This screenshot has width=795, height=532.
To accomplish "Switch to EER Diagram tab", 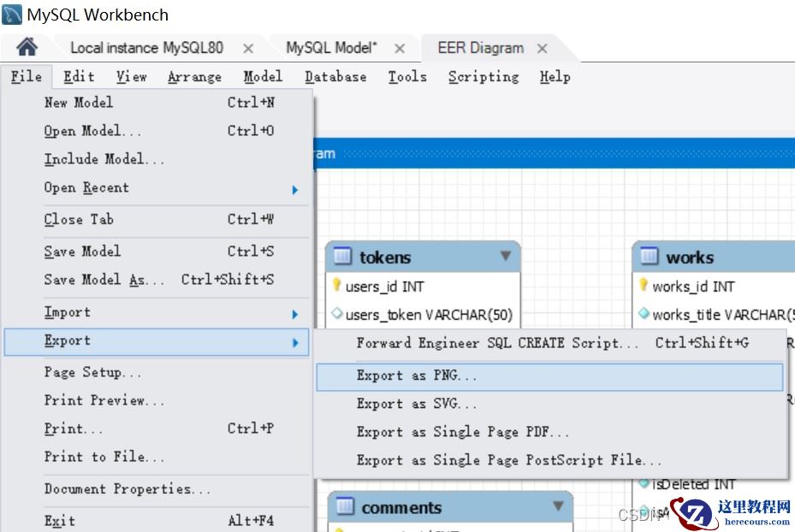I will tap(481, 48).
